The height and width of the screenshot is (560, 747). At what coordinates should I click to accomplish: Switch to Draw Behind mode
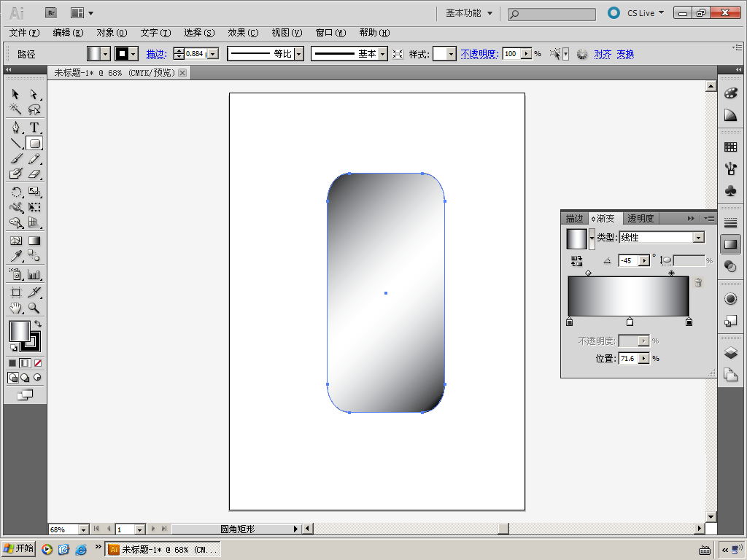click(x=25, y=378)
